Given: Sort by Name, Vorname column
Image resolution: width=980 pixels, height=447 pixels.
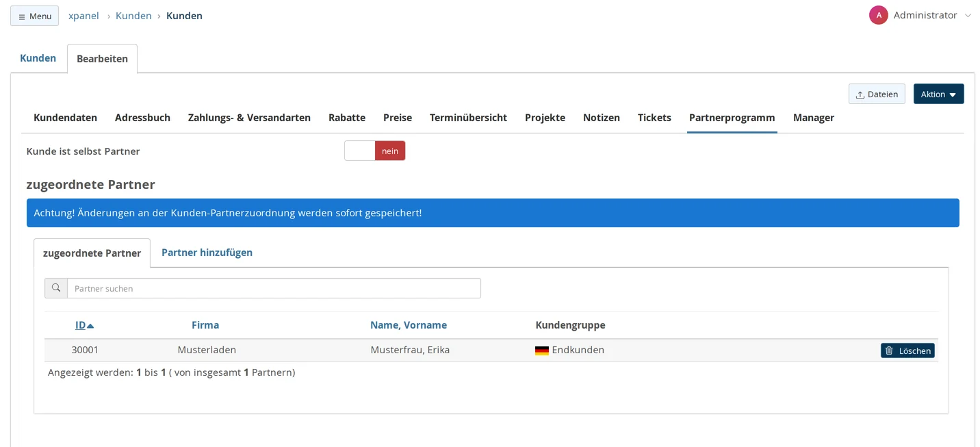Looking at the screenshot, I should [409, 325].
